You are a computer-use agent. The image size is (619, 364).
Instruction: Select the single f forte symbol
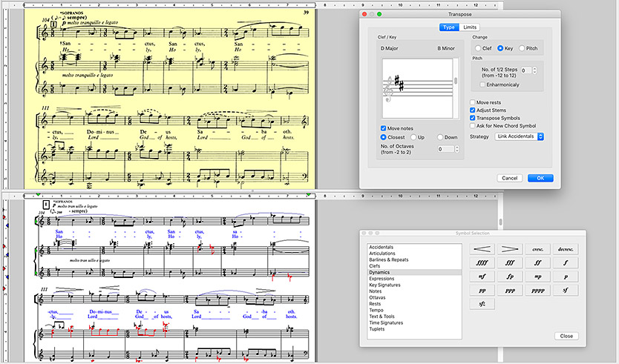[566, 263]
